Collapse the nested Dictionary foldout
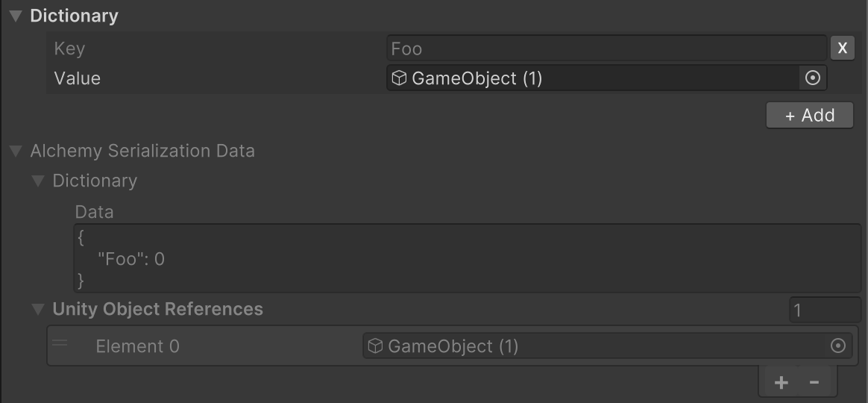Screen dimensions: 868x403 point(38,181)
